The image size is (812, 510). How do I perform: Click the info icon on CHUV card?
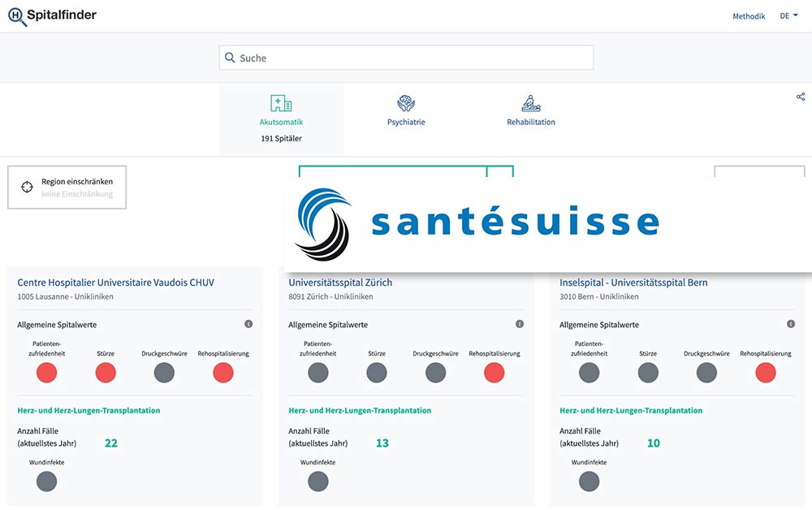point(248,324)
